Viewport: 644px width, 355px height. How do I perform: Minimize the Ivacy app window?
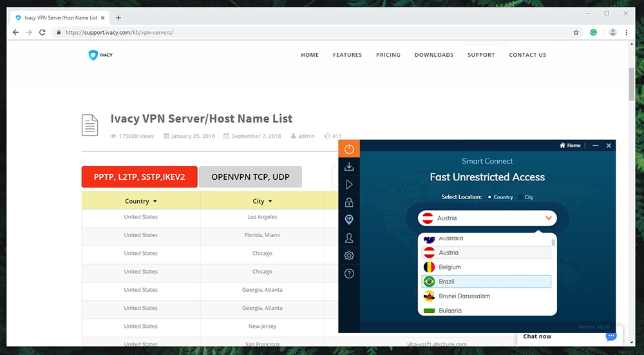tap(596, 146)
